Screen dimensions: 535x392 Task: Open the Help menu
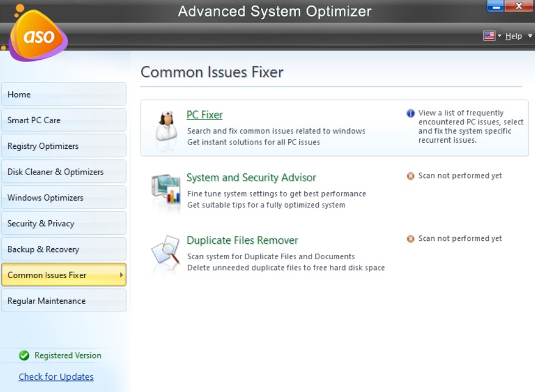coord(513,36)
